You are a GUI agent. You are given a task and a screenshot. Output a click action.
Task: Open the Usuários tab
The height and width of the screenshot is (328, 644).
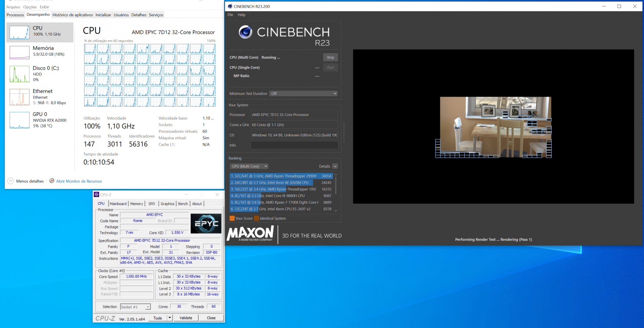tap(121, 15)
